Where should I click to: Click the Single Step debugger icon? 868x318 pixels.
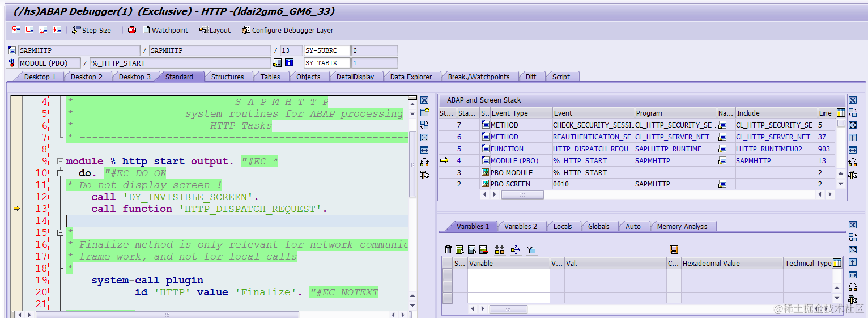tap(16, 30)
